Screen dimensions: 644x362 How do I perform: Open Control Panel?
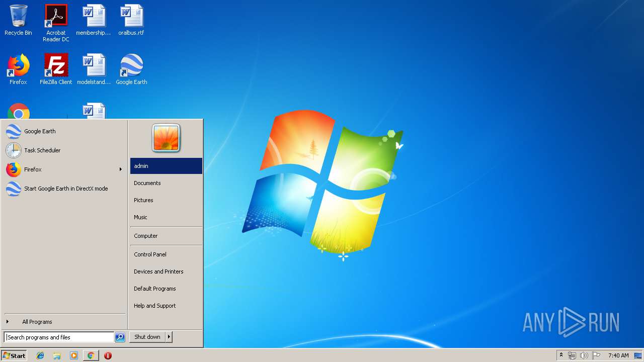click(x=166, y=254)
